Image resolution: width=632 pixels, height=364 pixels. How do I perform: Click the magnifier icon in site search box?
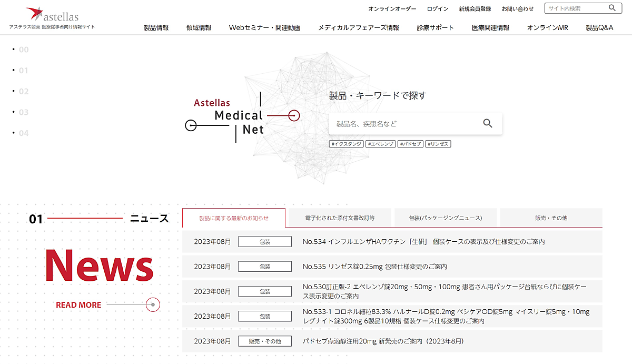click(x=613, y=8)
